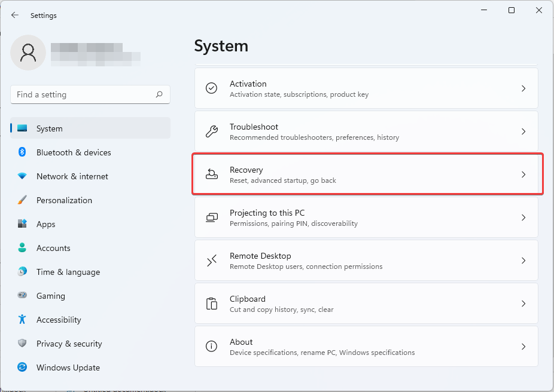Open Remote Desktop settings
The height and width of the screenshot is (392, 554).
point(367,261)
